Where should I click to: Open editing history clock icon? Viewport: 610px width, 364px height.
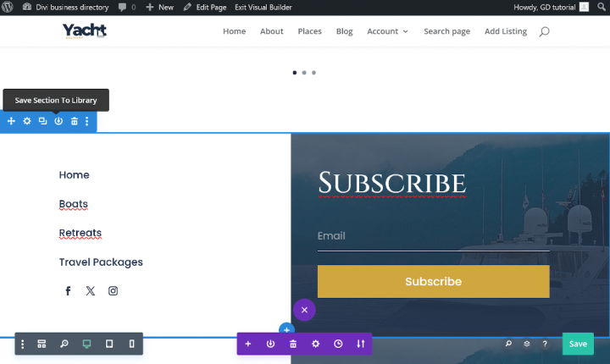click(x=338, y=344)
